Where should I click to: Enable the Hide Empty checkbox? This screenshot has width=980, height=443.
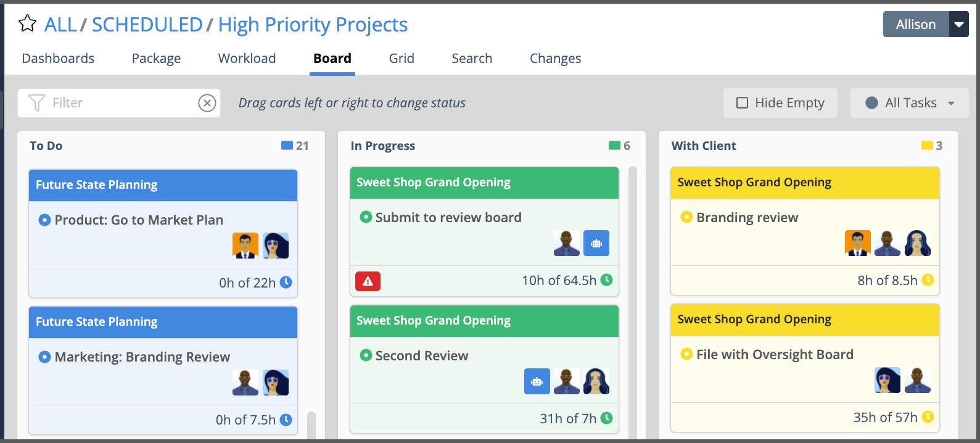point(743,103)
